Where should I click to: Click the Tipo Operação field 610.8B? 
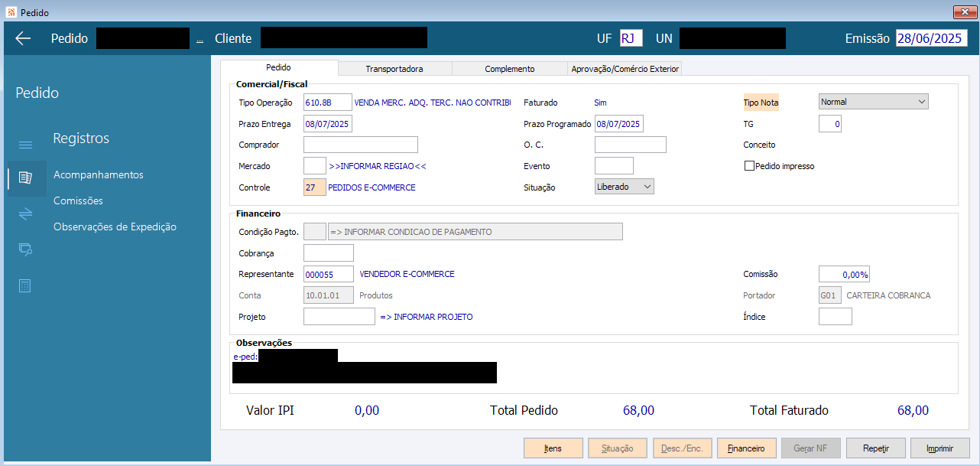tap(328, 102)
